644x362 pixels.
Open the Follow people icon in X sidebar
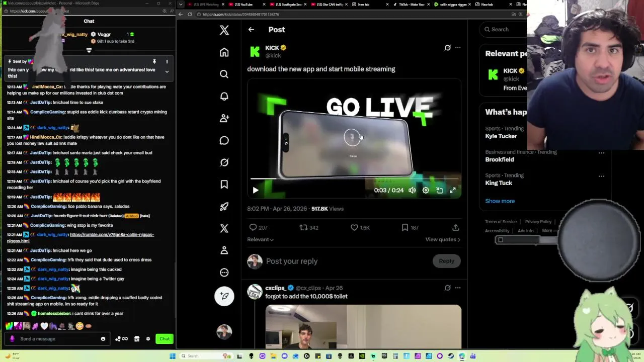pyautogui.click(x=224, y=118)
